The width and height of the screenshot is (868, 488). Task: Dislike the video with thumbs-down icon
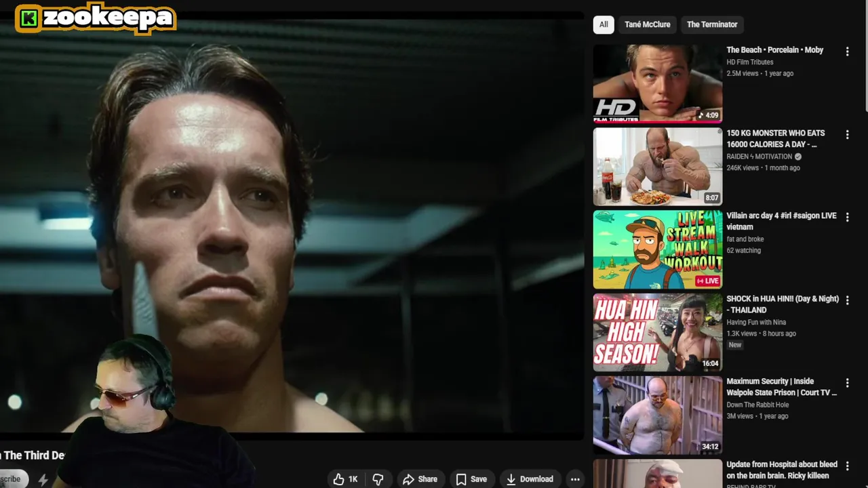pyautogui.click(x=378, y=479)
